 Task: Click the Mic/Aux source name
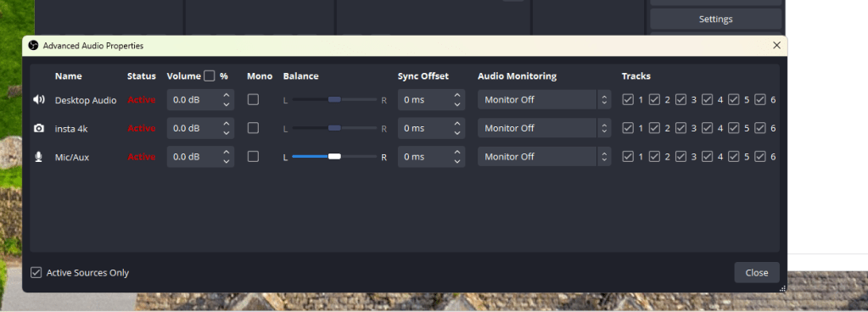(x=72, y=157)
